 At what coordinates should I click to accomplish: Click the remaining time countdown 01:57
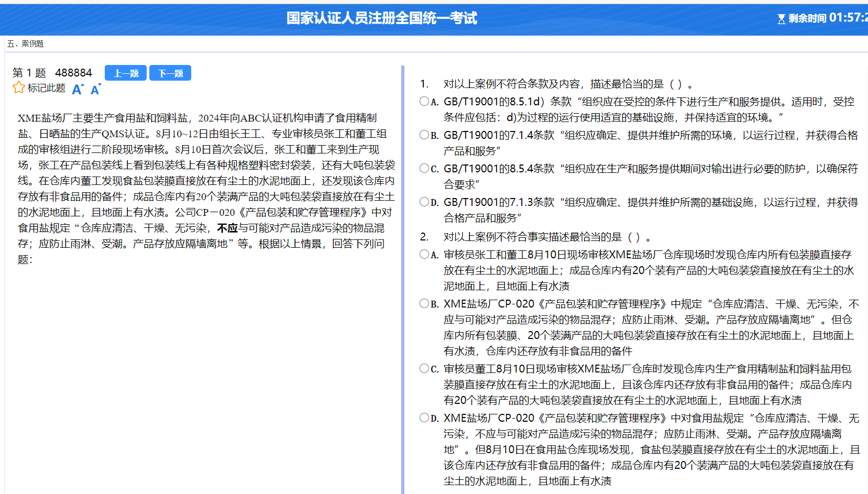point(848,18)
